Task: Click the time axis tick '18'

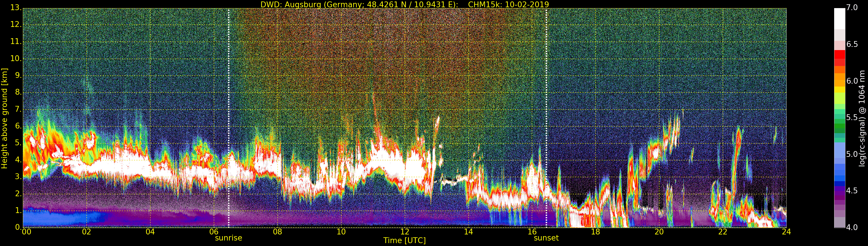Action: point(595,232)
